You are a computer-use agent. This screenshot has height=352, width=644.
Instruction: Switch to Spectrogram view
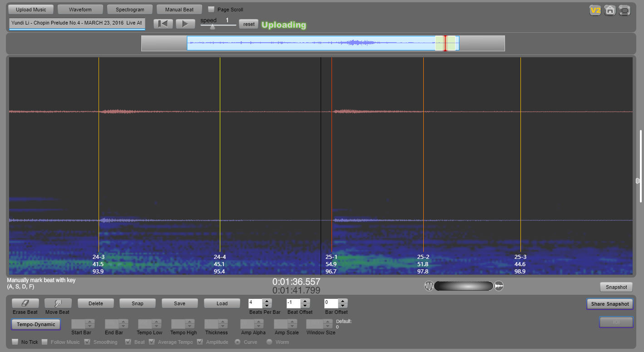tap(130, 10)
